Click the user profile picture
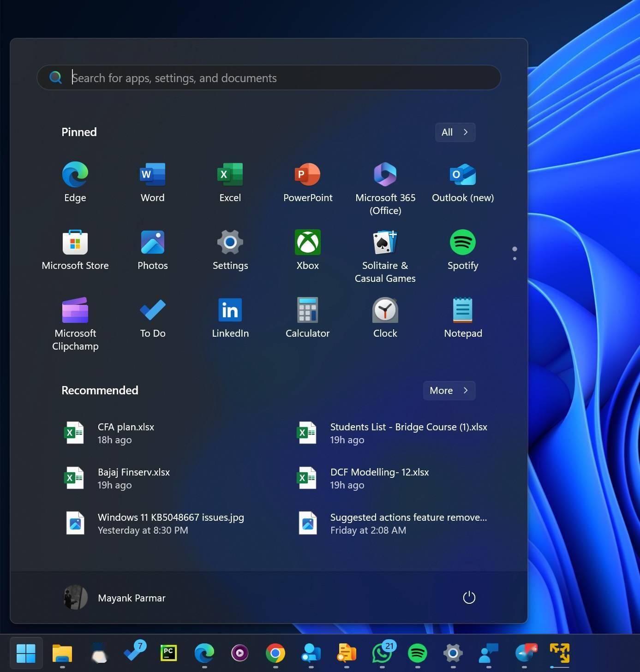The image size is (640, 672). pyautogui.click(x=75, y=598)
